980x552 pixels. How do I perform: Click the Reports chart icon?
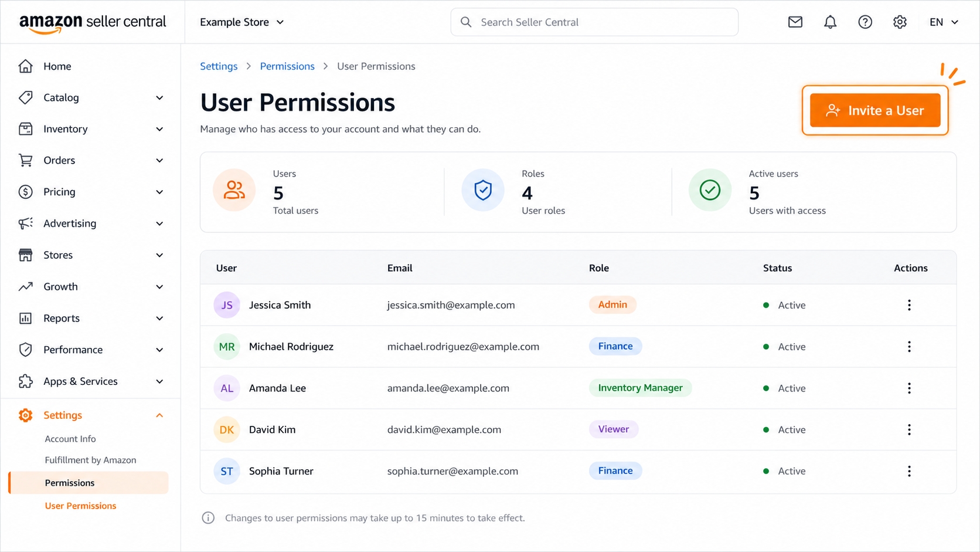pos(25,319)
